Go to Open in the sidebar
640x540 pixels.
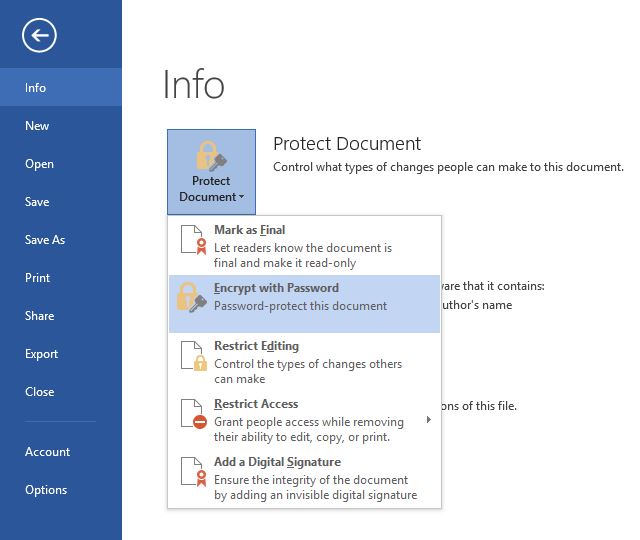tap(61, 164)
